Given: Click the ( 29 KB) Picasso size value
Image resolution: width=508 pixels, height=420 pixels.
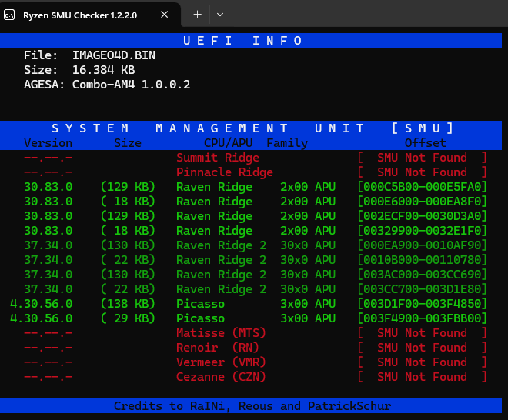Looking at the screenshot, I should coord(128,318).
